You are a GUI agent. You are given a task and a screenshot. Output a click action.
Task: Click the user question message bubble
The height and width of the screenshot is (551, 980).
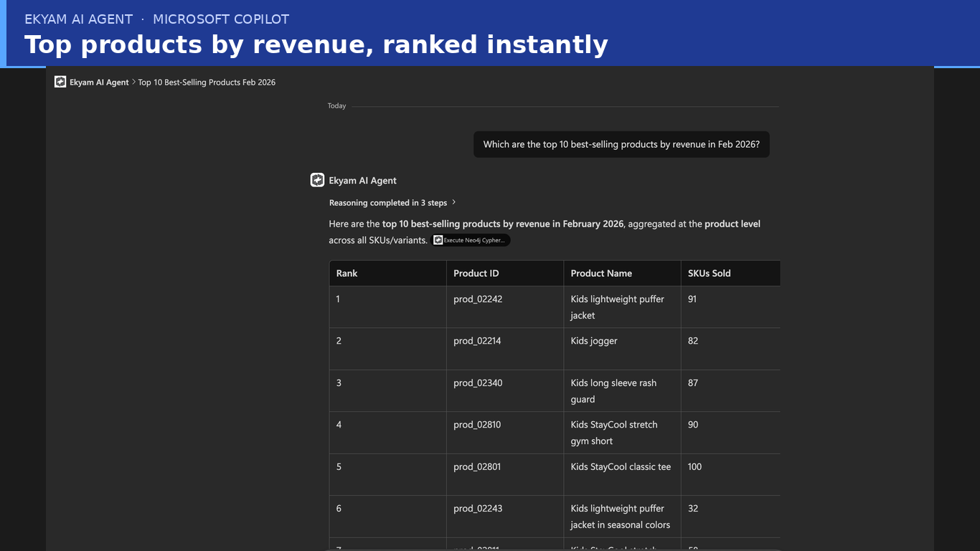click(x=621, y=144)
